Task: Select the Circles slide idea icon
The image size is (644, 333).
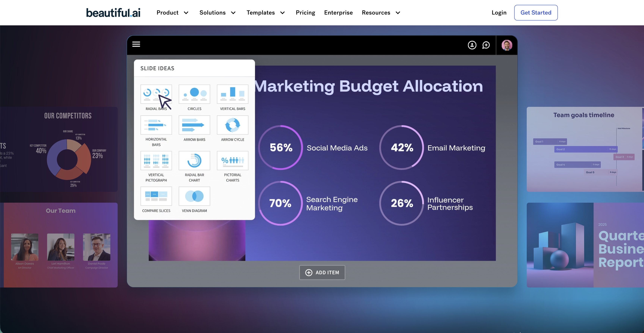Action: (194, 94)
